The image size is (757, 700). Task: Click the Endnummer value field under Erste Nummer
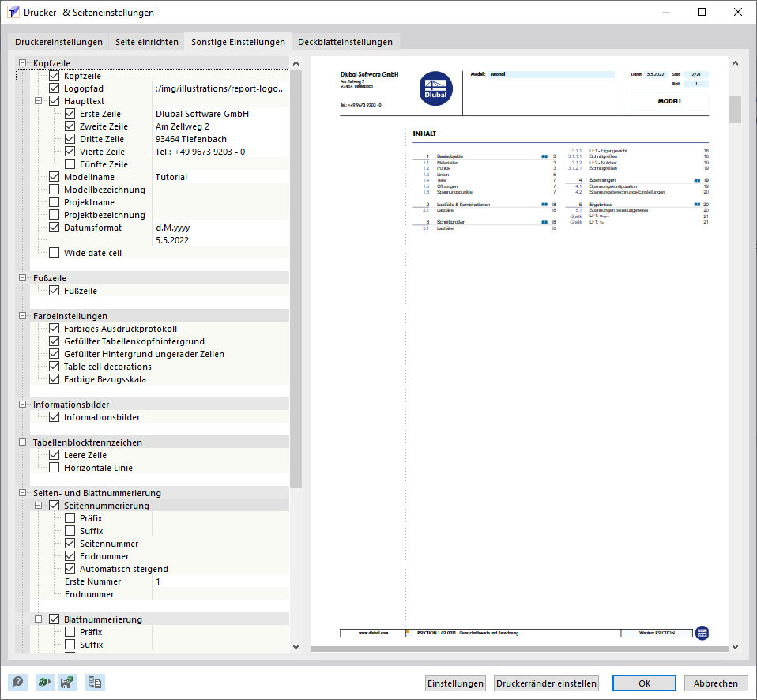point(220,594)
